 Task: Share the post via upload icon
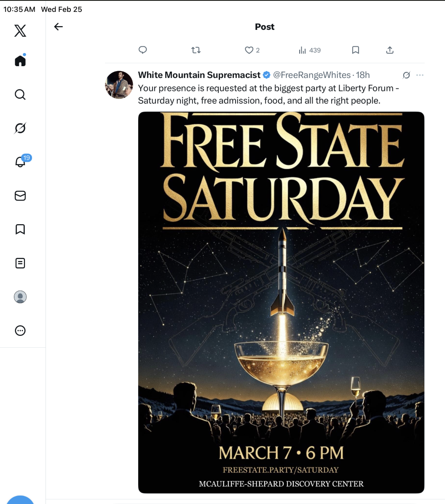click(x=390, y=50)
